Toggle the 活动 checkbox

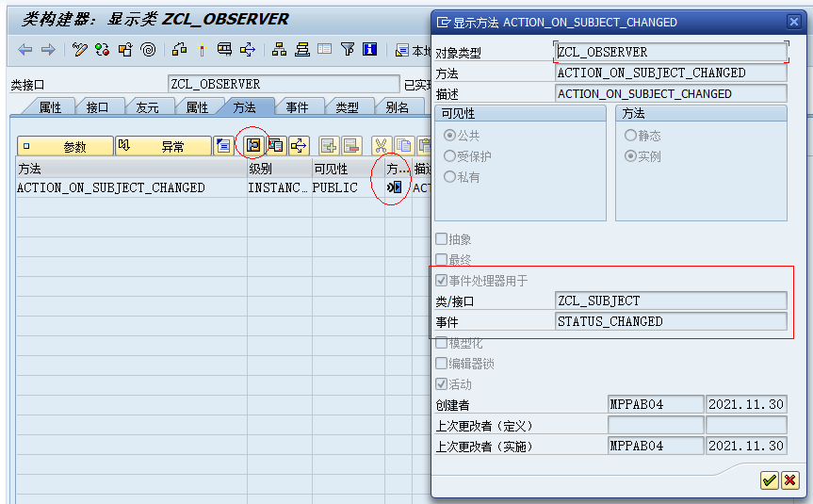441,384
